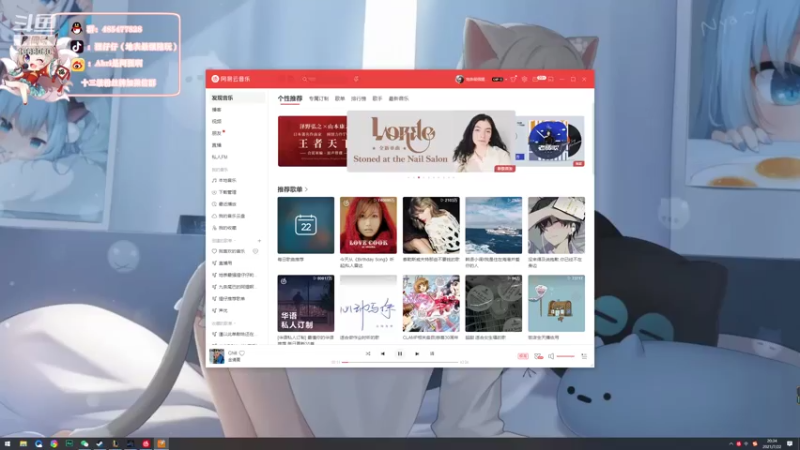The image size is (800, 450).
Task: Like the current song with heart
Action: [x=242, y=353]
